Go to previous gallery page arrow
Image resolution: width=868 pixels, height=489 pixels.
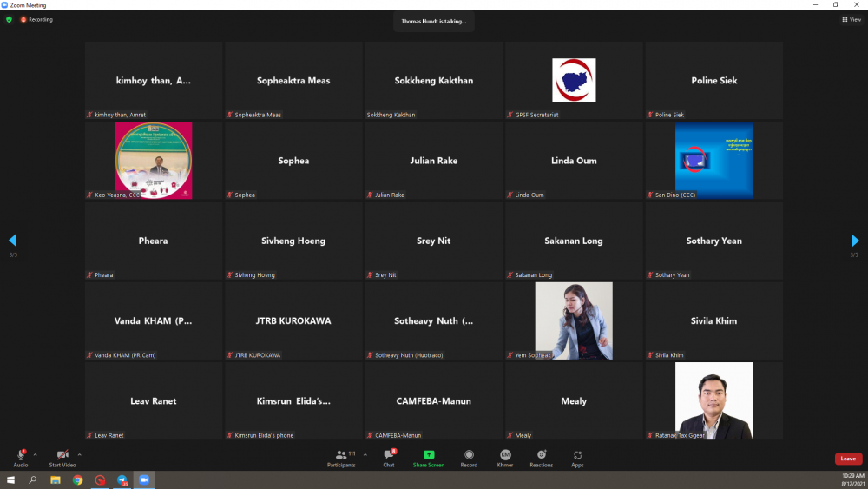coord(12,241)
